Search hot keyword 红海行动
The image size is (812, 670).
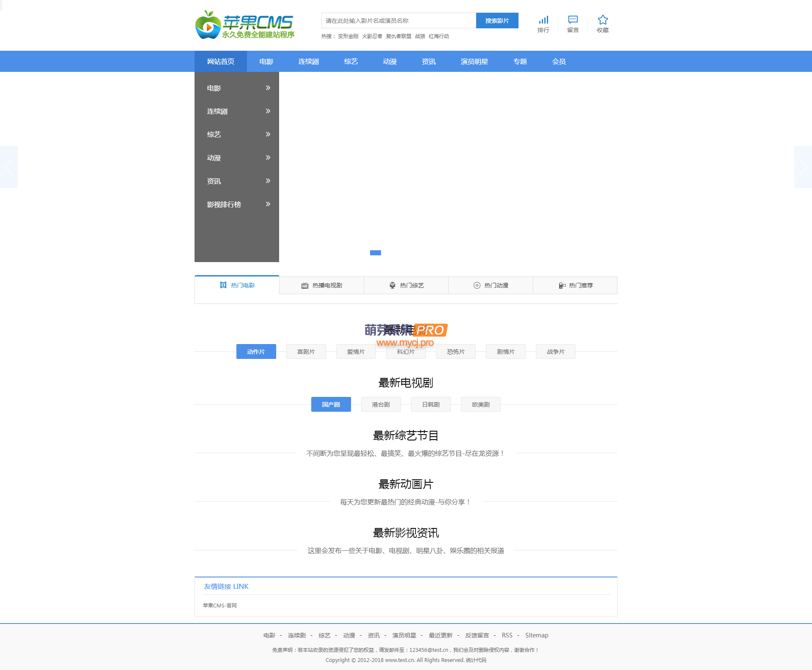tap(439, 36)
